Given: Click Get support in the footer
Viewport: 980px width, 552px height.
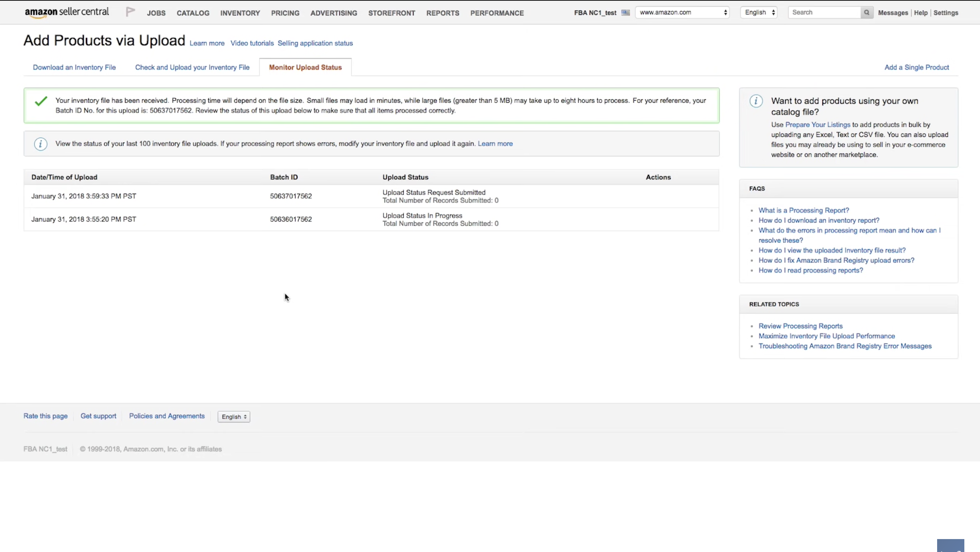Looking at the screenshot, I should pyautogui.click(x=98, y=416).
